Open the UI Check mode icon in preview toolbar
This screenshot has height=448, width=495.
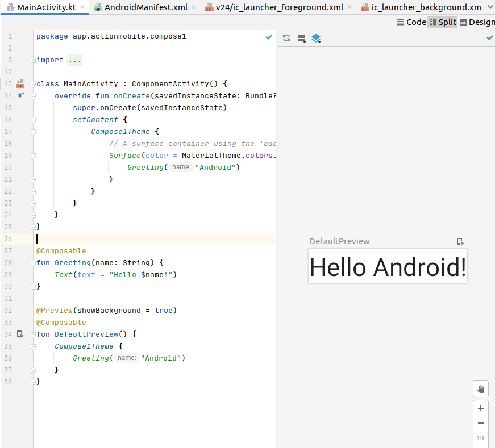(x=301, y=38)
